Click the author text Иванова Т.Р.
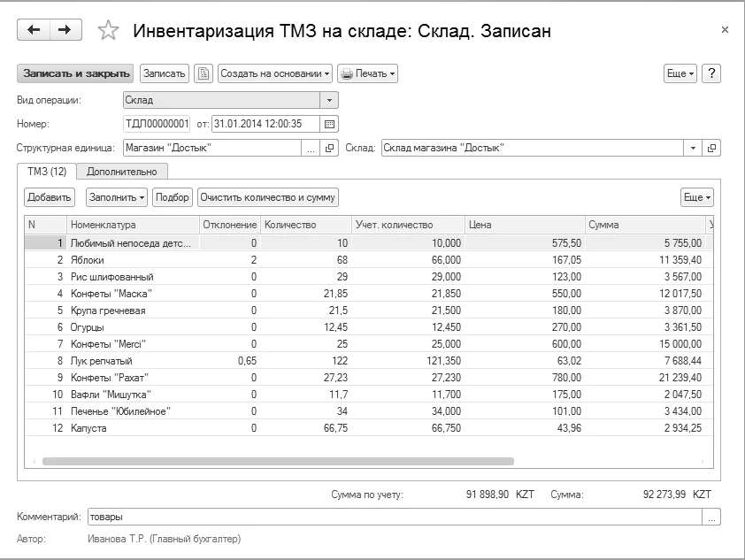Viewport: 745px width, 560px height. point(117,539)
